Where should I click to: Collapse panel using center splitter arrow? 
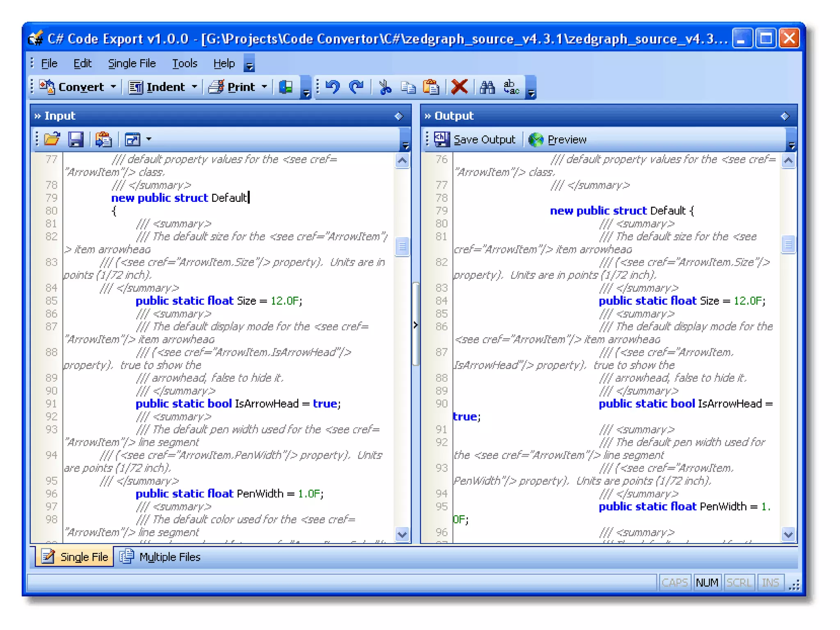[x=415, y=325]
